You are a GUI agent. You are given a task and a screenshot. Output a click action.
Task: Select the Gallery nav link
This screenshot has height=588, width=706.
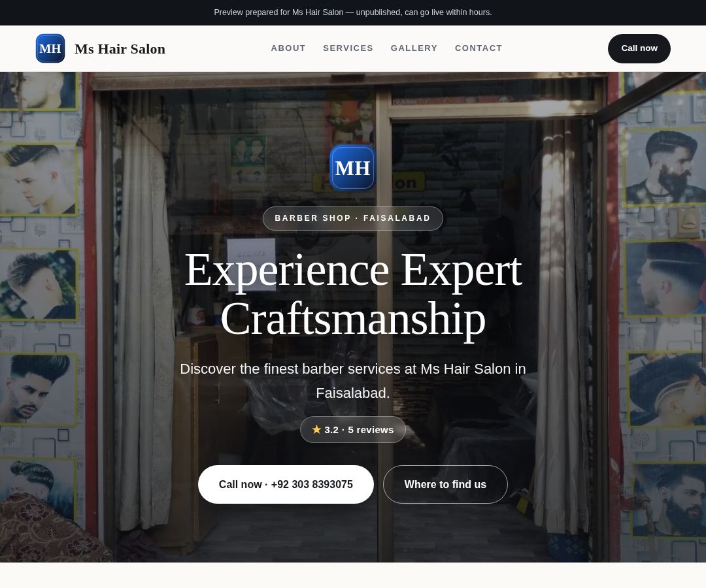coord(414,48)
